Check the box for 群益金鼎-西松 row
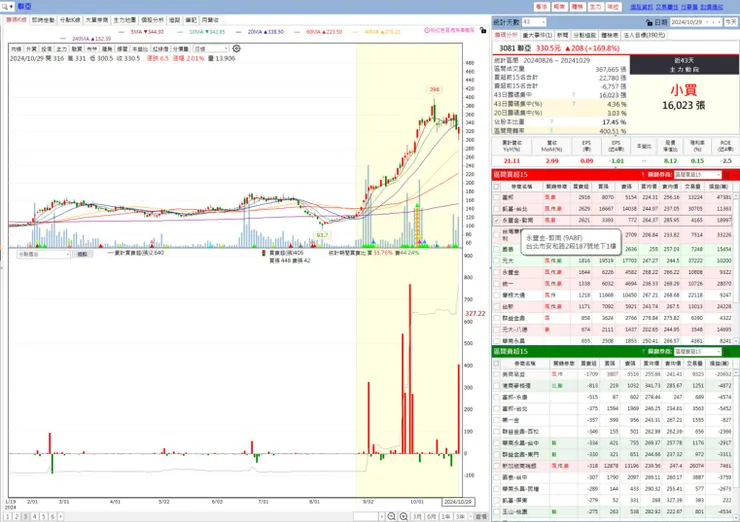This screenshot has height=522, width=740. (496, 431)
